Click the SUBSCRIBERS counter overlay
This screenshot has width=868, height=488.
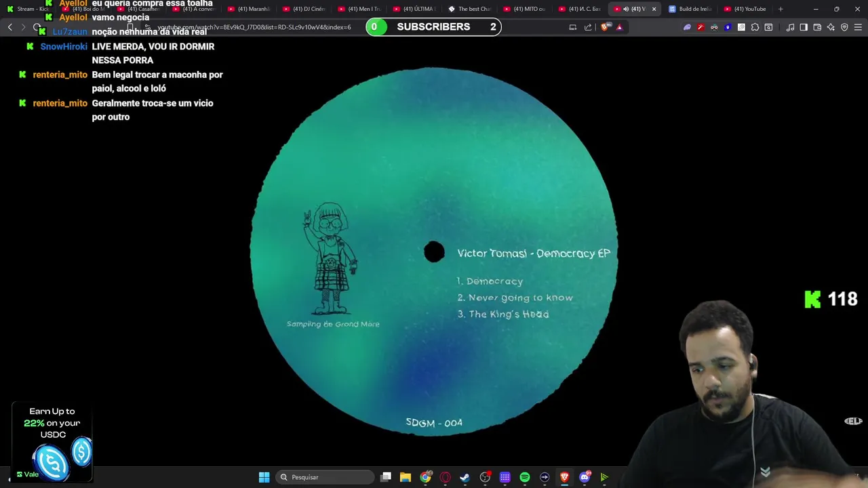click(433, 26)
